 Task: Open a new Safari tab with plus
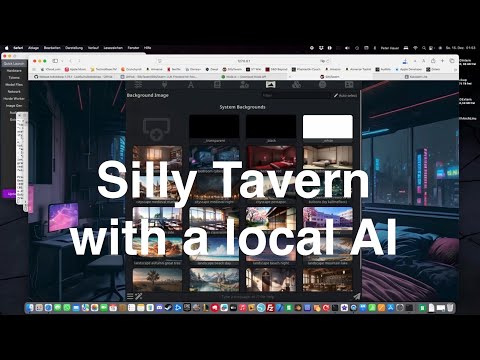(x=442, y=61)
